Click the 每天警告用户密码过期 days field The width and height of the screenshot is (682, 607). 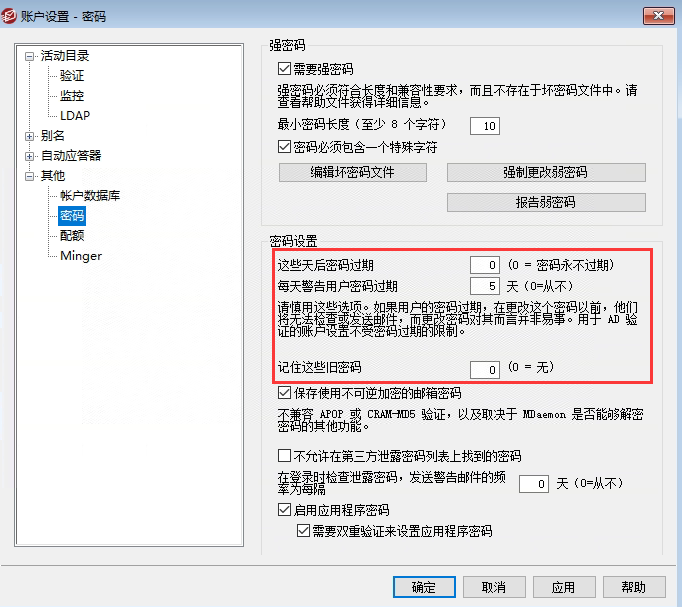[485, 286]
